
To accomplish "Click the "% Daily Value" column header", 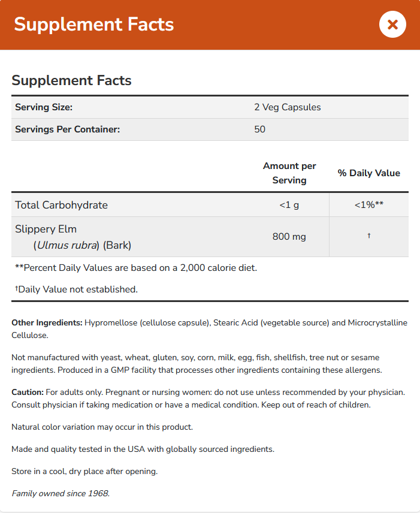I will coord(368,173).
